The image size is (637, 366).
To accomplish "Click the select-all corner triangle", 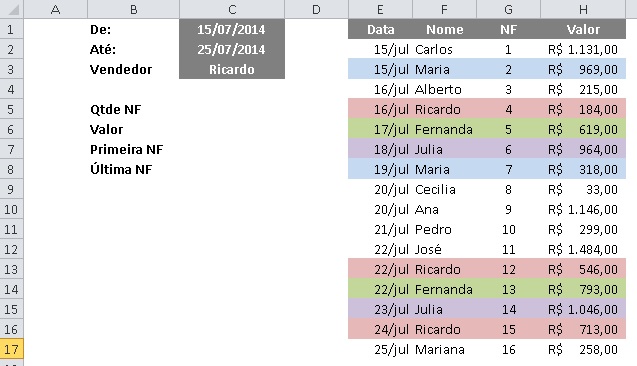I will [12, 9].
